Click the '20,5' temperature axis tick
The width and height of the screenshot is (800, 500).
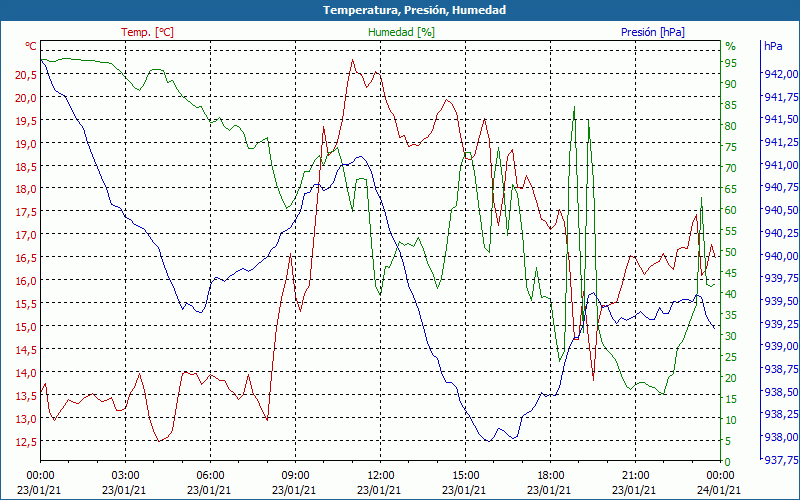point(26,75)
